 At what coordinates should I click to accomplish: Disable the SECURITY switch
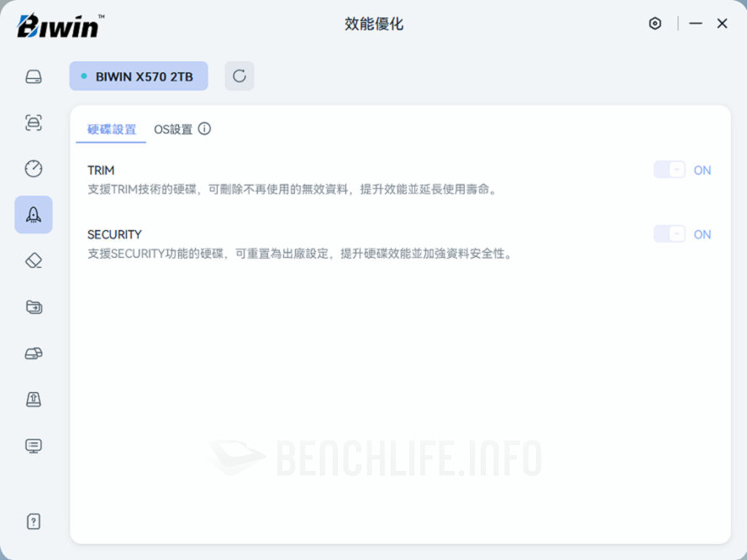tap(670, 234)
